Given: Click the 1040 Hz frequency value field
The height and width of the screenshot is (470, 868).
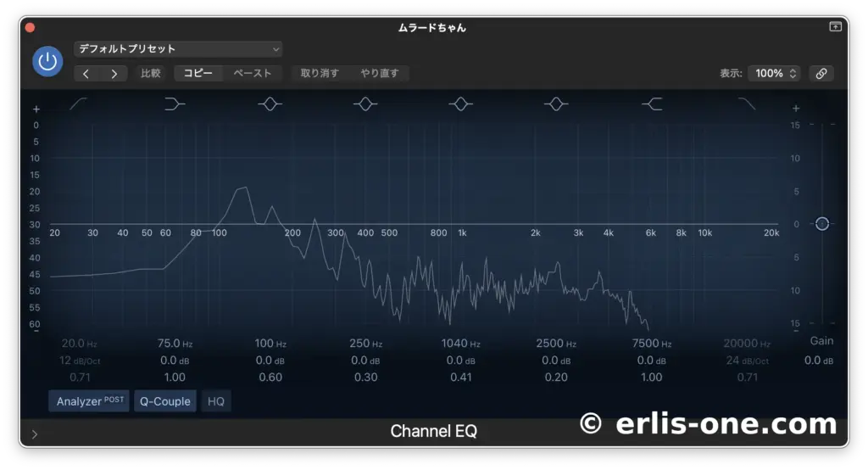Looking at the screenshot, I should 460,344.
